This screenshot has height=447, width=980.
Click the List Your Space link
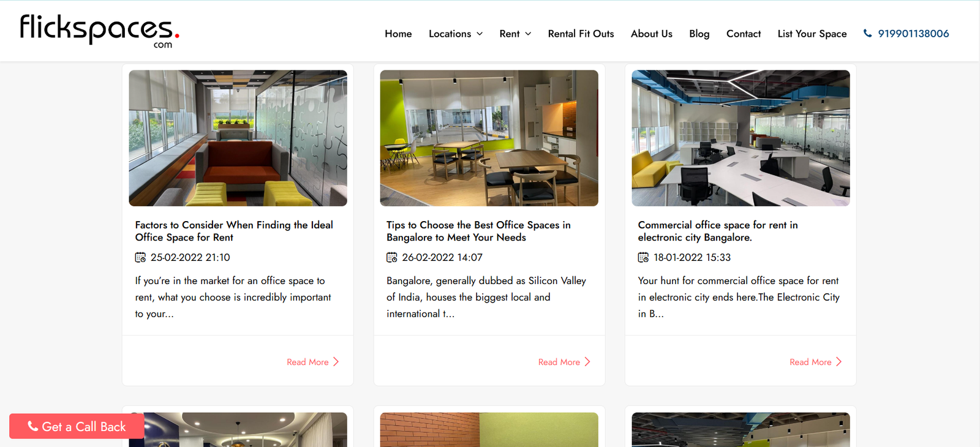click(x=812, y=34)
